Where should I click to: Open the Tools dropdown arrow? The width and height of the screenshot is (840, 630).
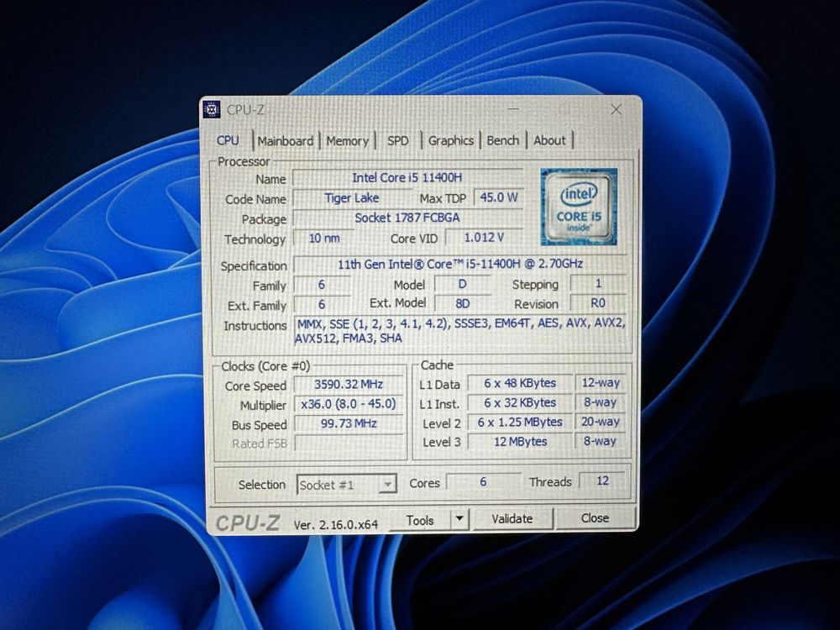(x=459, y=519)
